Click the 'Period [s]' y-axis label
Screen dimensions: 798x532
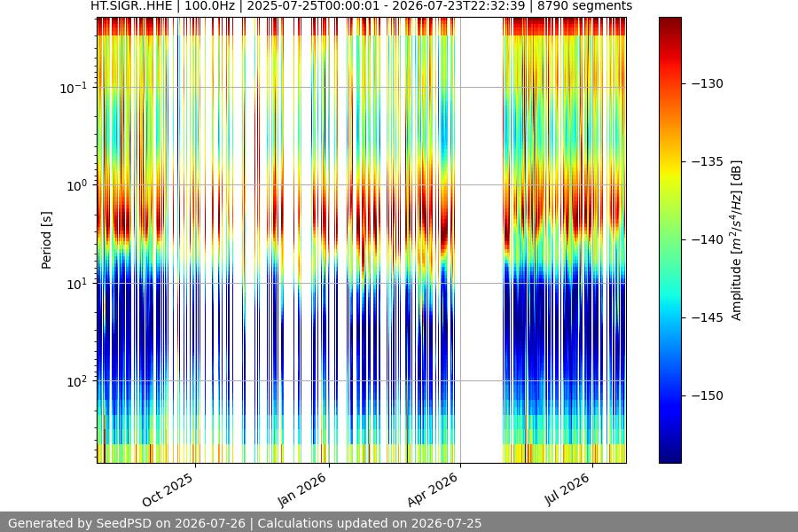tap(46, 240)
